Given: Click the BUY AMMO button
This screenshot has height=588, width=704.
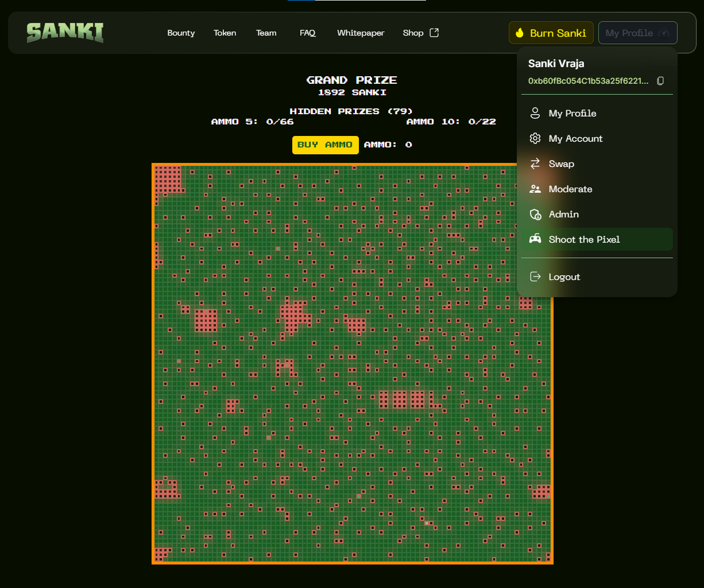Looking at the screenshot, I should 326,145.
